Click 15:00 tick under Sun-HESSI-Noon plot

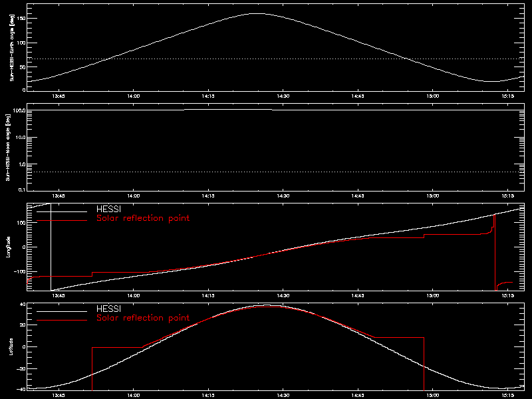tap(433, 196)
